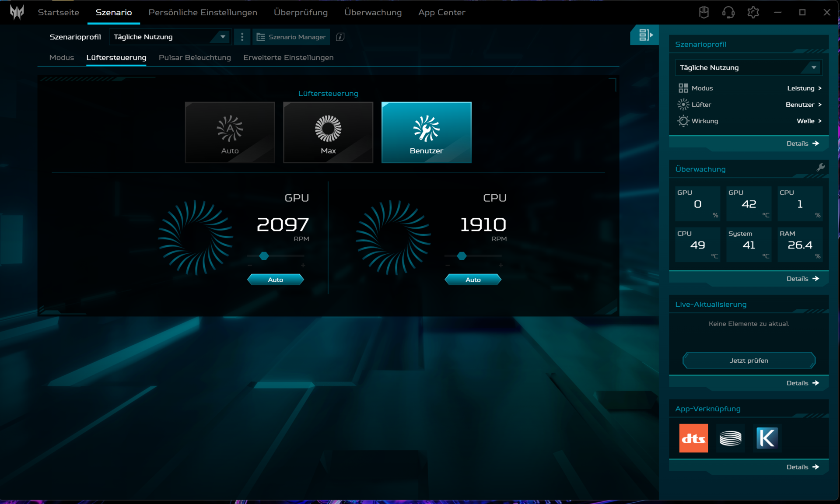Launch the DTS audio app
This screenshot has width=840, height=504.
(693, 438)
